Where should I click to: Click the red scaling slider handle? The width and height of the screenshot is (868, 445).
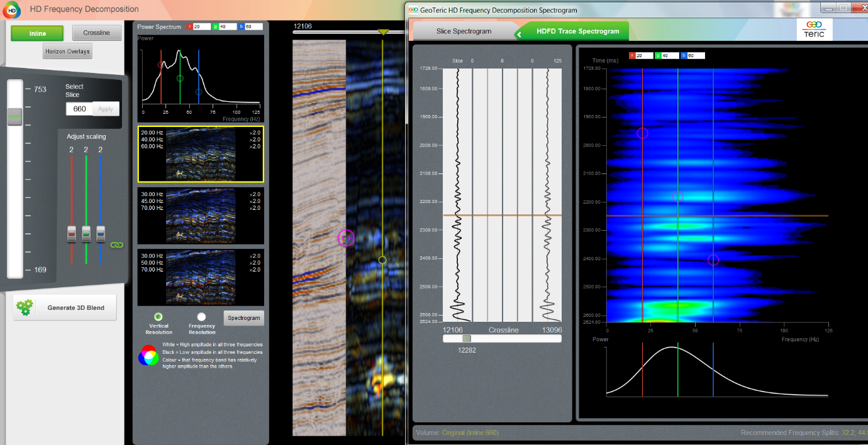(x=72, y=234)
